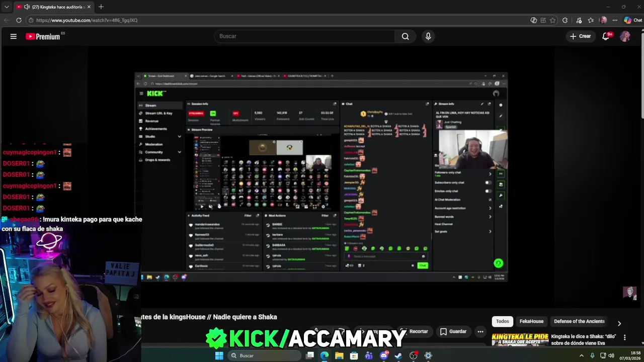The image size is (644, 362).
Task: Open Copilot Chat in browser toolbar
Action: 633,20
